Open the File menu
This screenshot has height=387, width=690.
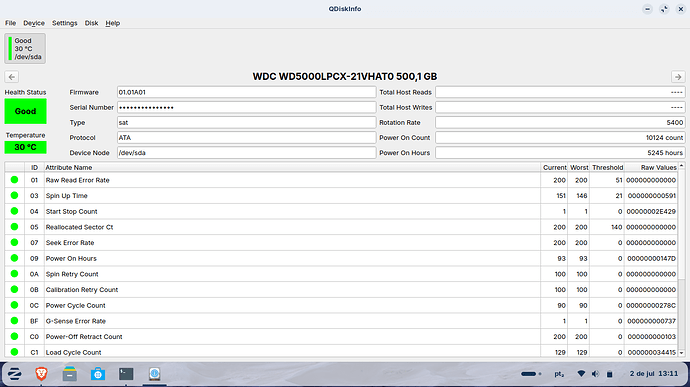[x=11, y=23]
